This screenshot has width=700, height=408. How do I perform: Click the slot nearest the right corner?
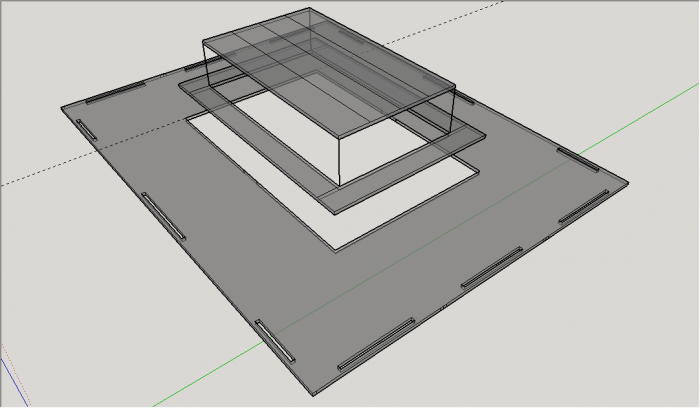point(583,205)
